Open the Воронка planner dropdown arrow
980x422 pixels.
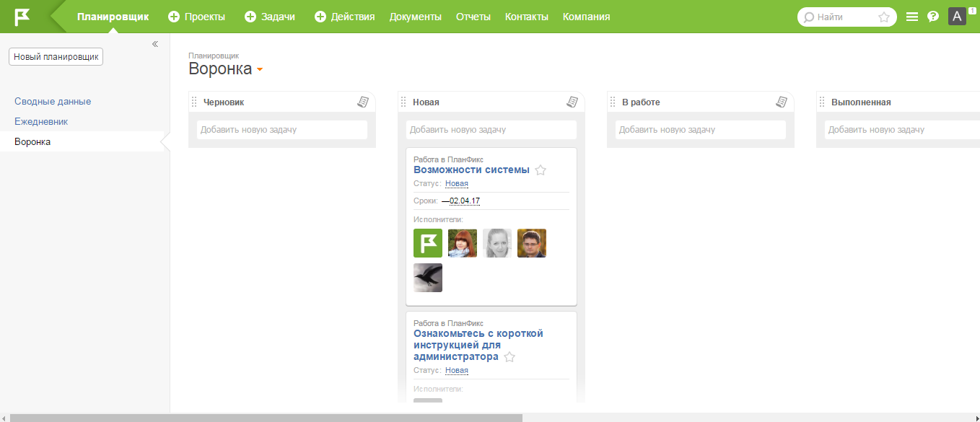pos(260,70)
